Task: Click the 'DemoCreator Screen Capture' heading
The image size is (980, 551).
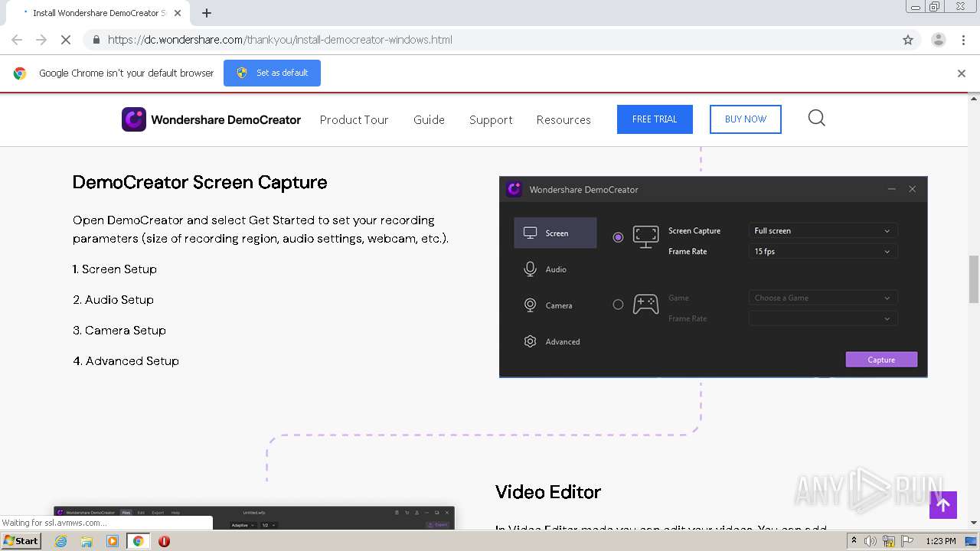Action: click(x=200, y=182)
